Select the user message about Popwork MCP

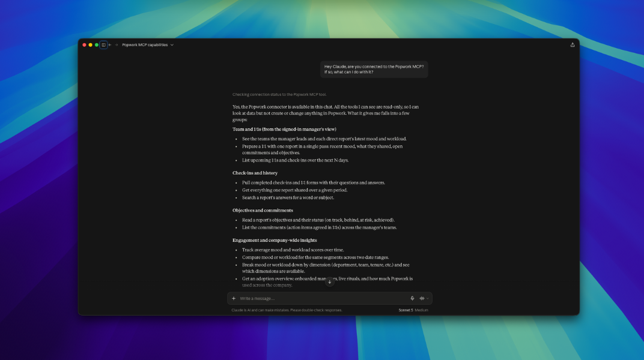coord(374,69)
